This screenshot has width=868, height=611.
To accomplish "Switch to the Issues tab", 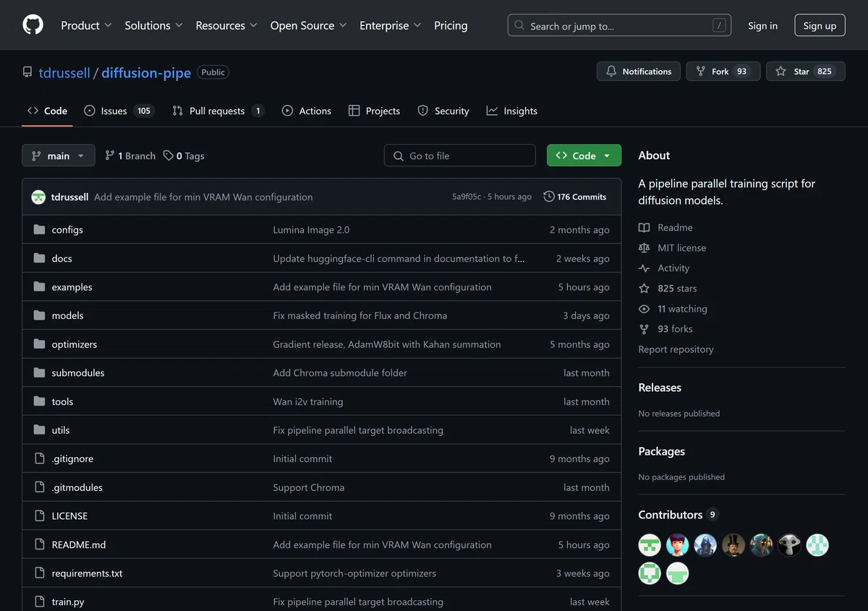I will tap(119, 111).
